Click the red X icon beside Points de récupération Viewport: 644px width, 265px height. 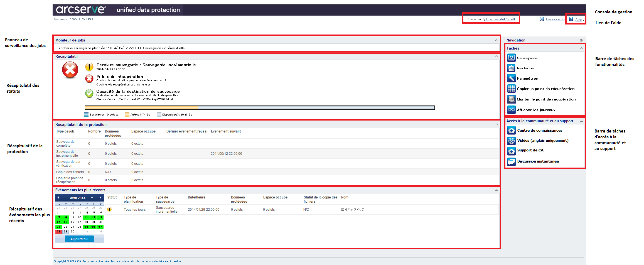pos(89,79)
